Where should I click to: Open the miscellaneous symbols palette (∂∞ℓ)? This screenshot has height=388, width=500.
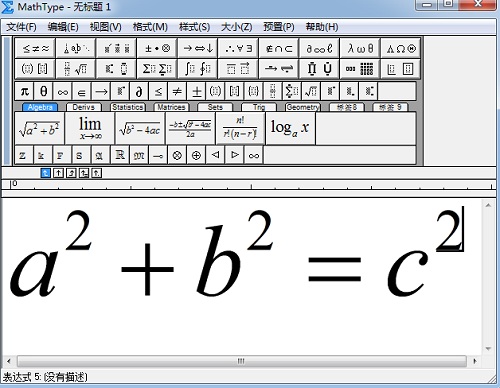tap(320, 49)
